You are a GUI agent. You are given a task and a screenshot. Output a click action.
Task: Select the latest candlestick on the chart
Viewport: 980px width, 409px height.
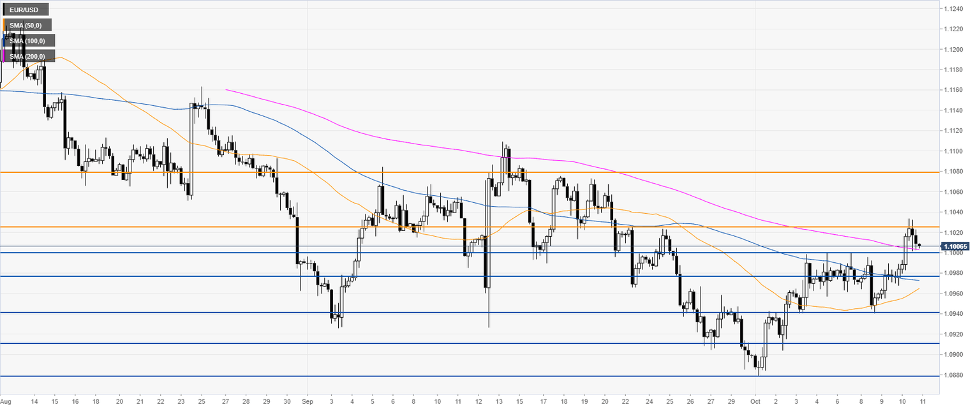click(919, 245)
